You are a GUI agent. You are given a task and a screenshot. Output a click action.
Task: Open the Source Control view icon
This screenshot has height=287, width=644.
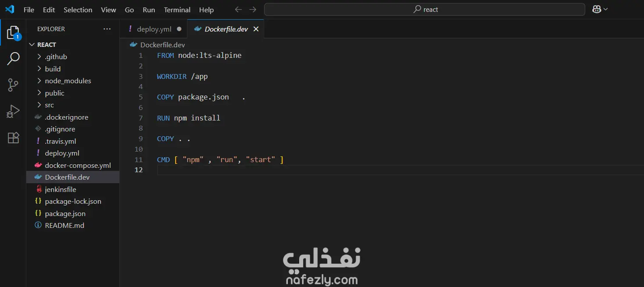13,85
